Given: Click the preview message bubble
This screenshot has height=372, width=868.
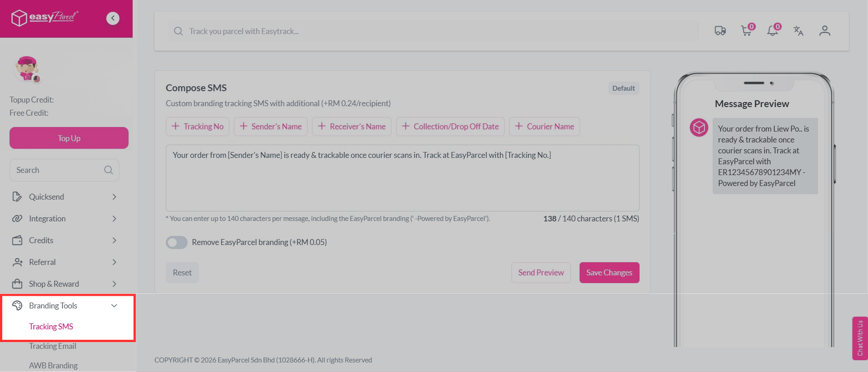Looking at the screenshot, I should coord(765,156).
